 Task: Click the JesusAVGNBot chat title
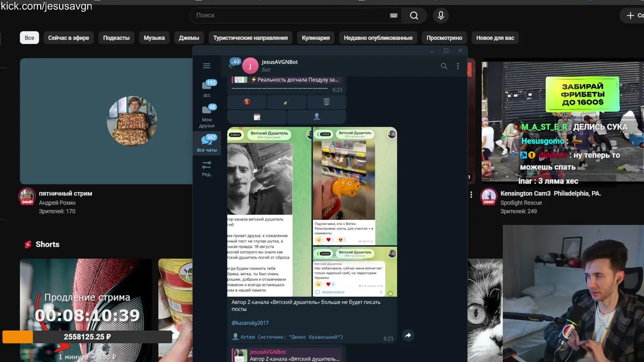click(x=280, y=62)
